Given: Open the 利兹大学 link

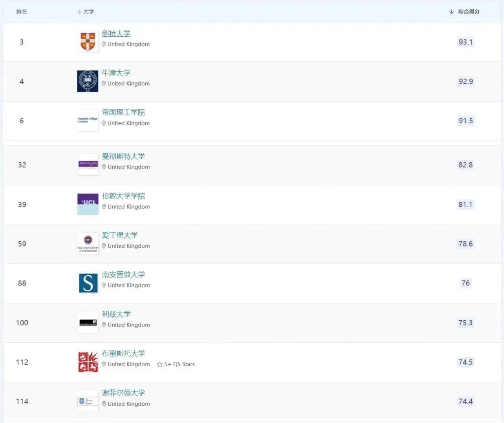Looking at the screenshot, I should (x=116, y=314).
